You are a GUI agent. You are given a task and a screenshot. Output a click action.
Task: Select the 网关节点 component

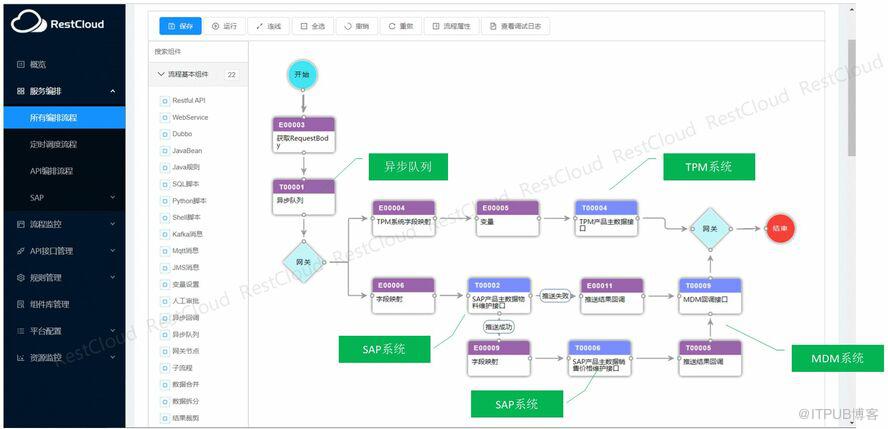click(x=181, y=351)
